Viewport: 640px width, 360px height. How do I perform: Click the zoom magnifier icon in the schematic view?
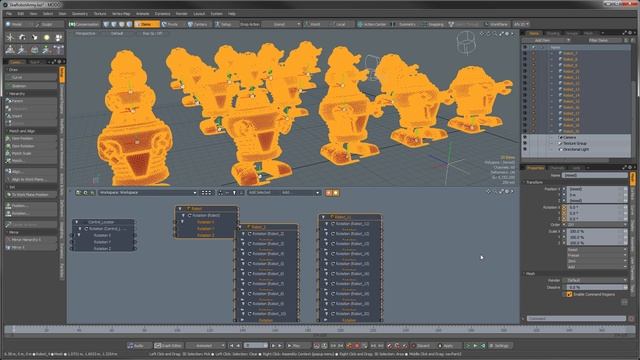495,191
